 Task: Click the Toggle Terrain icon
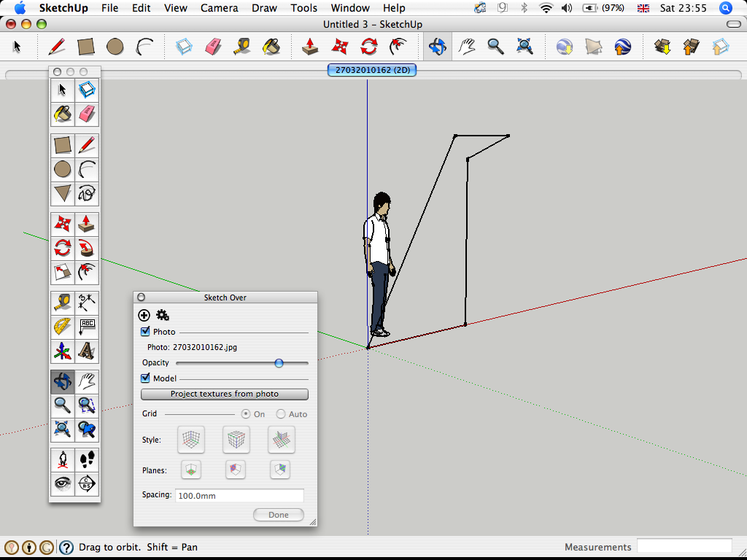click(594, 47)
